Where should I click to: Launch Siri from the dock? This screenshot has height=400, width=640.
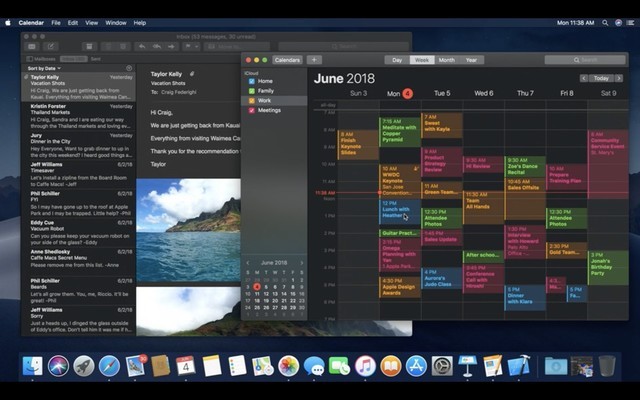[x=58, y=366]
